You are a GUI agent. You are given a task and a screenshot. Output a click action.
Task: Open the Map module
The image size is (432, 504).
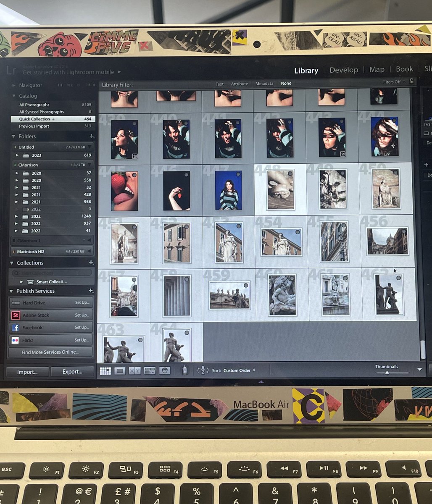coord(377,69)
